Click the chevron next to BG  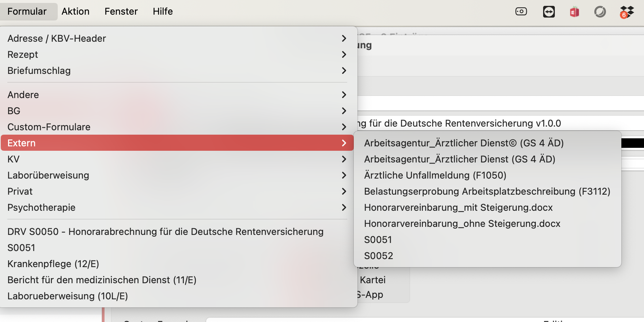[x=344, y=111]
